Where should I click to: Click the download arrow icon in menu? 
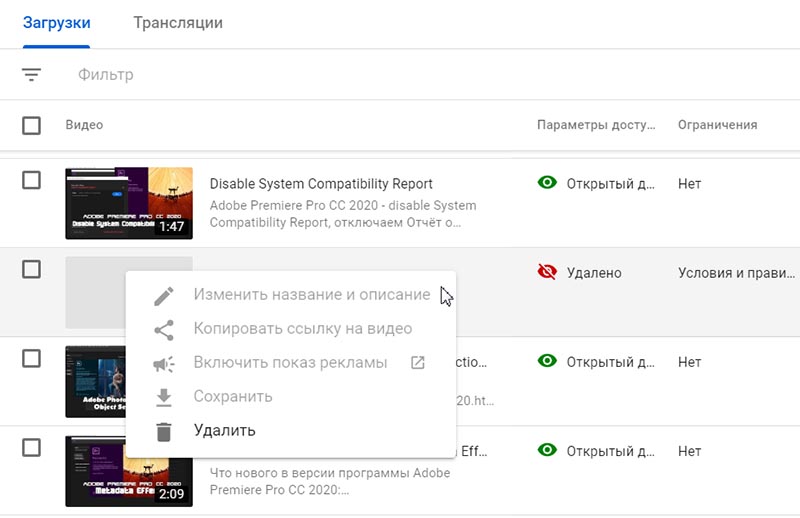(x=163, y=397)
